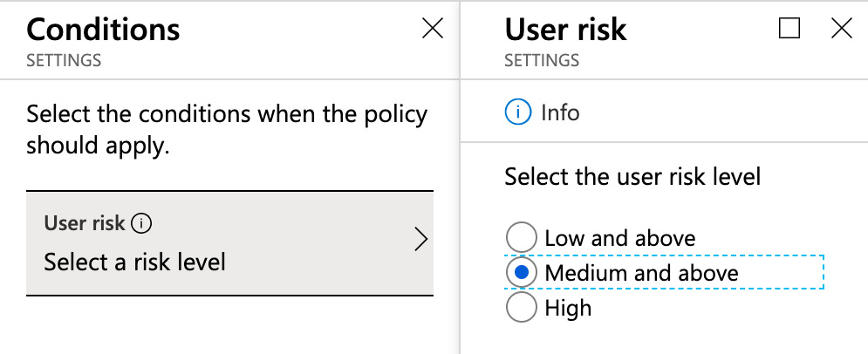The width and height of the screenshot is (868, 354).
Task: Click the Conditions panel title
Action: (104, 30)
